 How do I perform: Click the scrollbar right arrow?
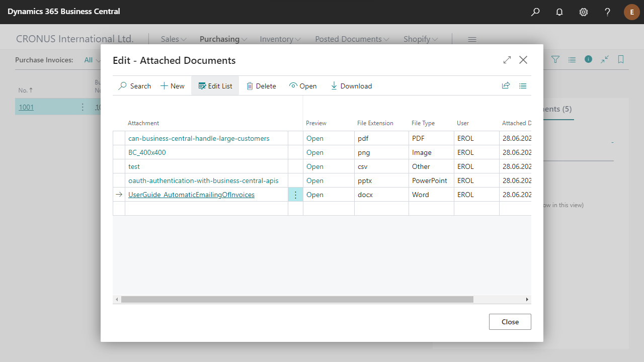point(527,299)
